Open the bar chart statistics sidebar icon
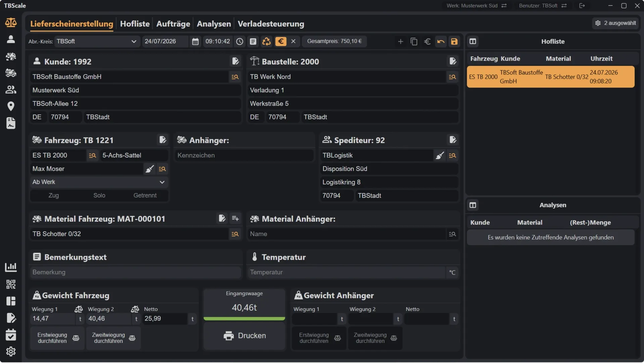 [x=11, y=267]
